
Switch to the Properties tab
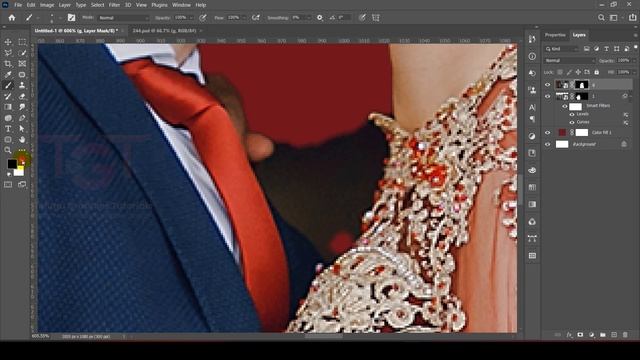point(555,35)
